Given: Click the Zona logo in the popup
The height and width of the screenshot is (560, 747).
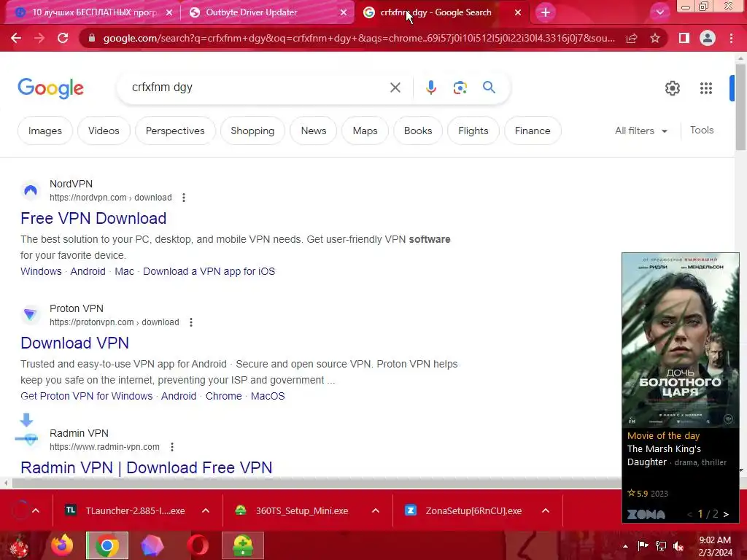Looking at the screenshot, I should point(646,514).
